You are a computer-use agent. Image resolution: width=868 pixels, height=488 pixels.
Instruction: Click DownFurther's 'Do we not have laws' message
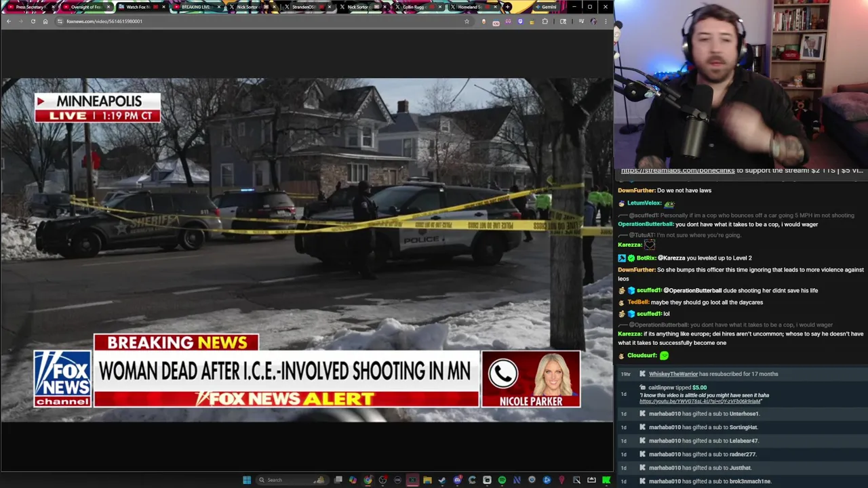tap(665, 190)
